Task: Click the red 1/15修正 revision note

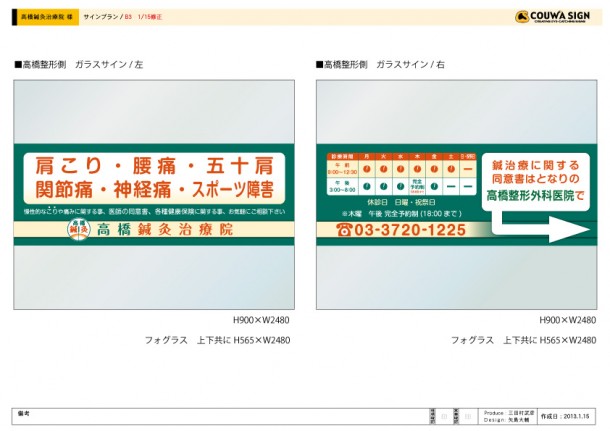Action: tap(150, 17)
